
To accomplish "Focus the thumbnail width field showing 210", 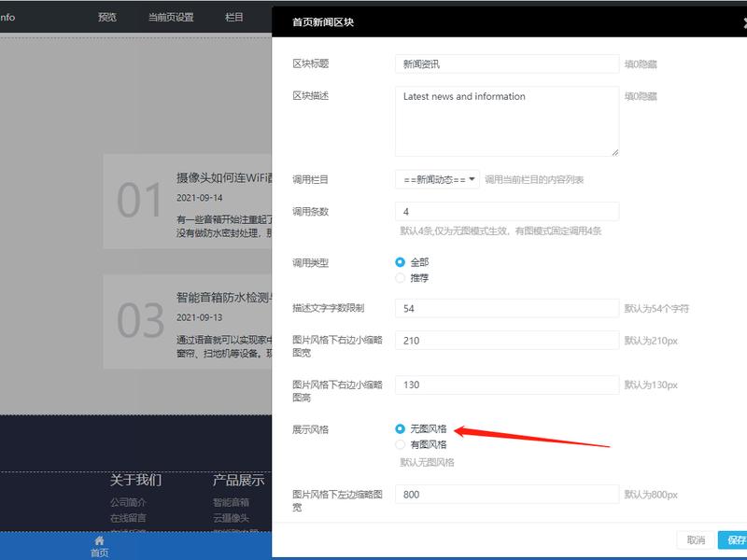I will click(x=507, y=341).
